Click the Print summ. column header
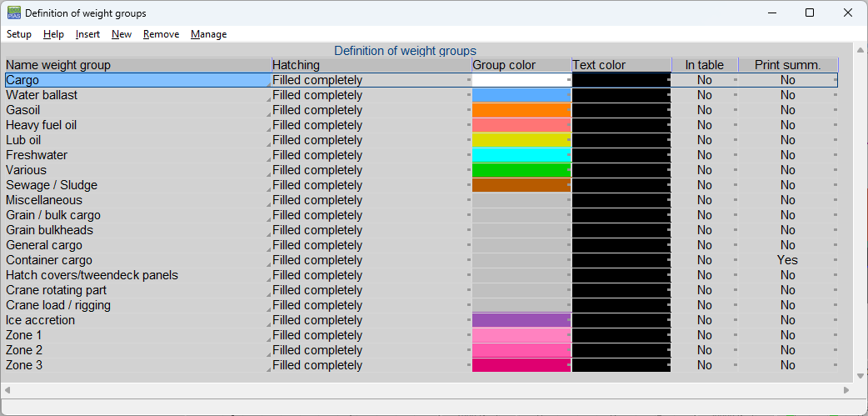Image resolution: width=868 pixels, height=416 pixels. 788,65
